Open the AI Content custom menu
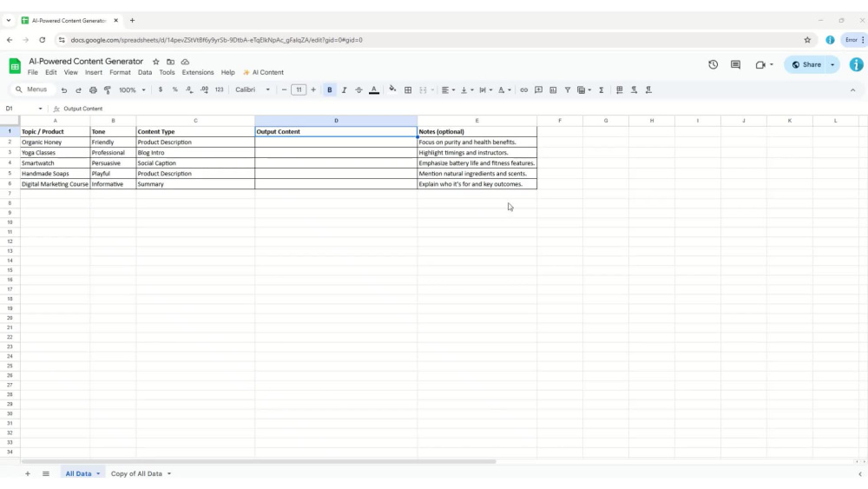The width and height of the screenshot is (868, 489). (x=264, y=73)
